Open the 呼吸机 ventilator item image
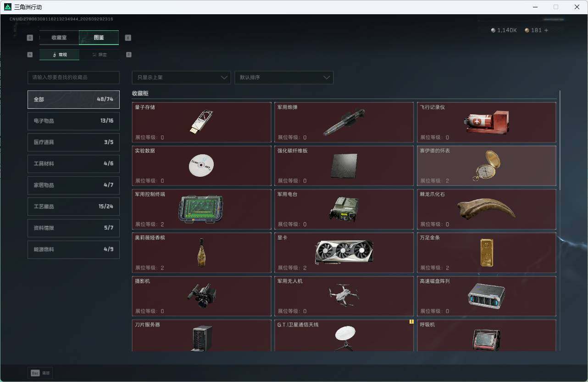 (486, 340)
